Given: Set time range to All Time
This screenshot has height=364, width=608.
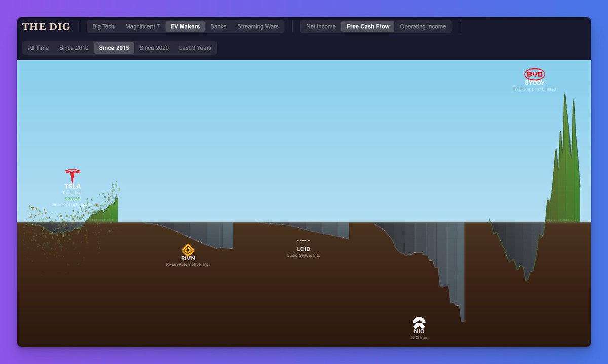Looking at the screenshot, I should [x=39, y=48].
